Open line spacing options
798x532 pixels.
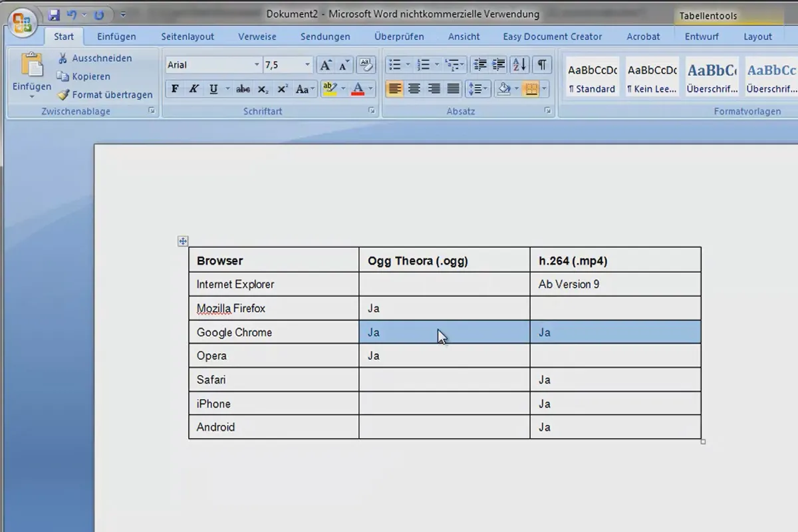[477, 88]
